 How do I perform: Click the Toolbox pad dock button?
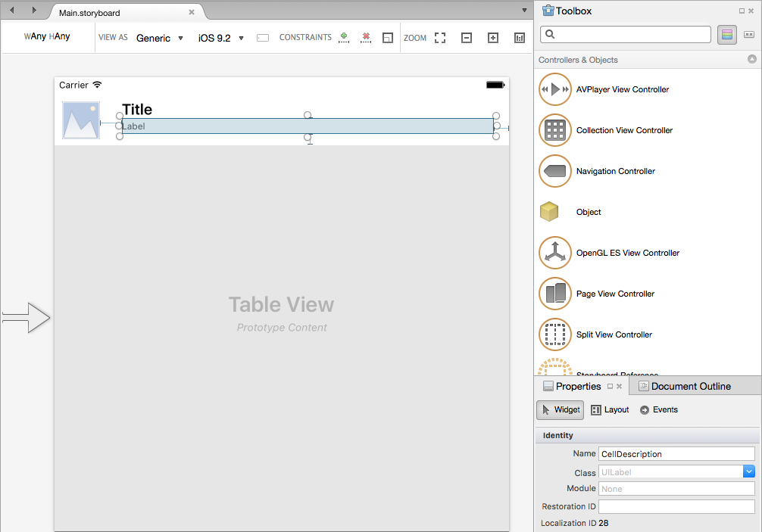point(742,11)
